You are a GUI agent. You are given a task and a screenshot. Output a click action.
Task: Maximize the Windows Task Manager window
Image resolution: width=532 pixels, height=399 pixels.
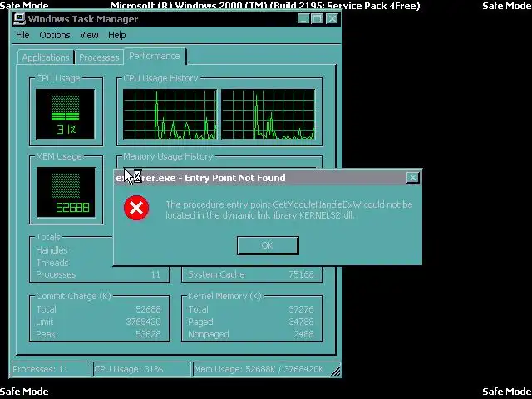pos(318,18)
